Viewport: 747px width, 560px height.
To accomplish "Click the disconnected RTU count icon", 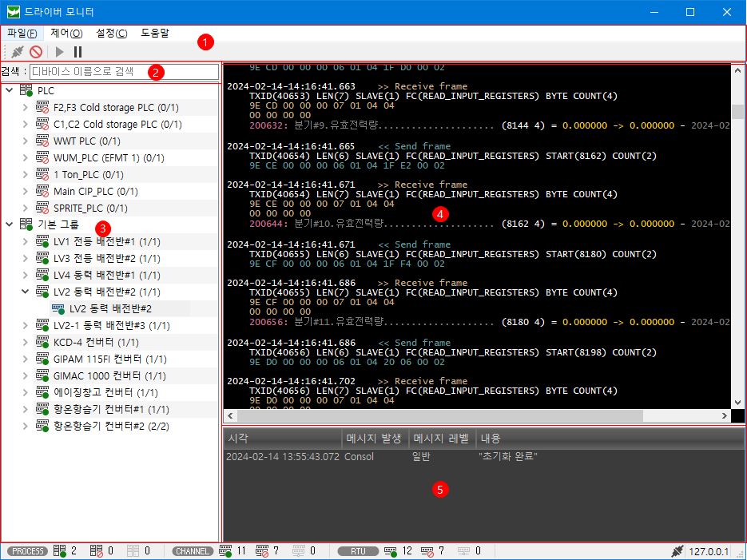I will pos(427,551).
